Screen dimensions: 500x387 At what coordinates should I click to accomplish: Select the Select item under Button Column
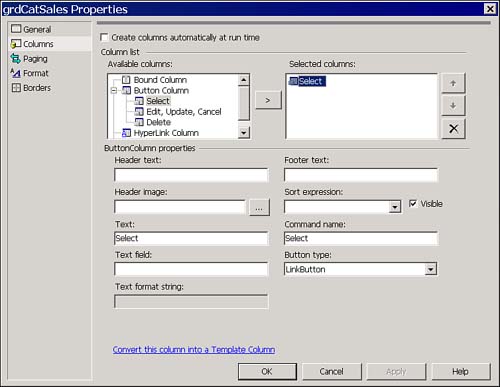pos(158,101)
